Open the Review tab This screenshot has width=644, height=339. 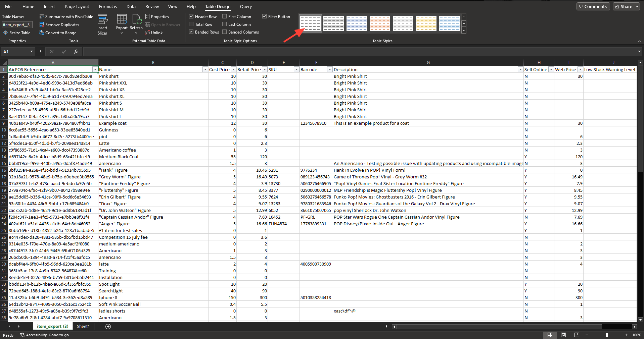click(152, 6)
